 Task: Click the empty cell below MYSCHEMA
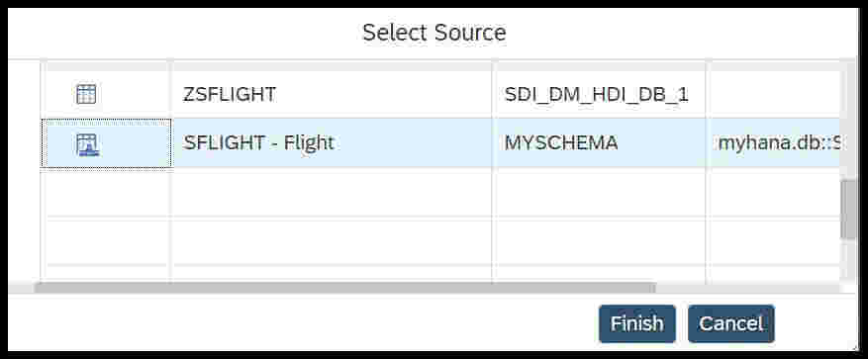[x=599, y=192]
